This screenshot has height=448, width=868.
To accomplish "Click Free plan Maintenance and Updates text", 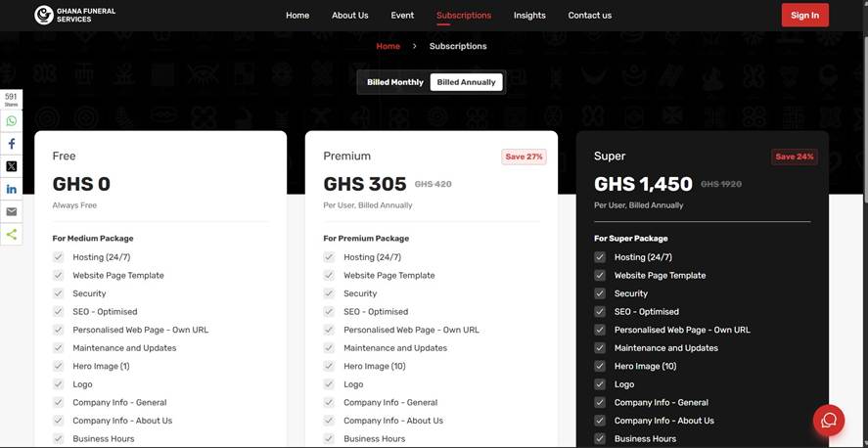I will tap(124, 348).
